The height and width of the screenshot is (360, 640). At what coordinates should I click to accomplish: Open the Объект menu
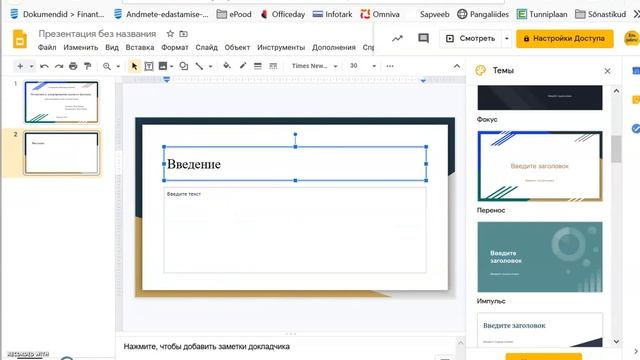(x=237, y=47)
